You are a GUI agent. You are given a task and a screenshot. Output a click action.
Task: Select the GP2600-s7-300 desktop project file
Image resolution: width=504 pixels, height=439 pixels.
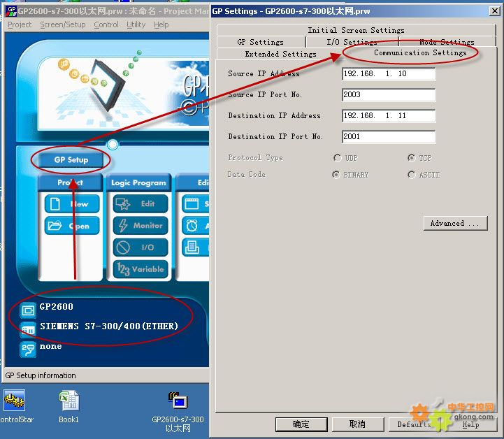[178, 402]
